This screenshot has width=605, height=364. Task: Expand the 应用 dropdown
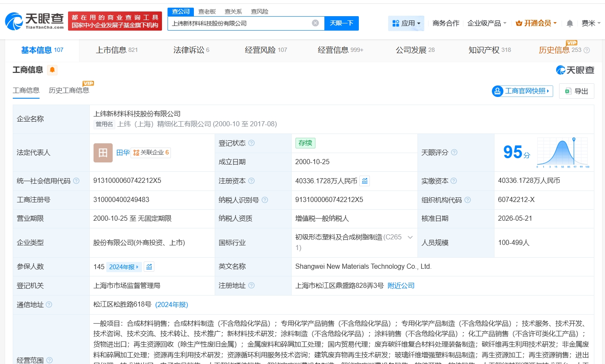tap(406, 23)
